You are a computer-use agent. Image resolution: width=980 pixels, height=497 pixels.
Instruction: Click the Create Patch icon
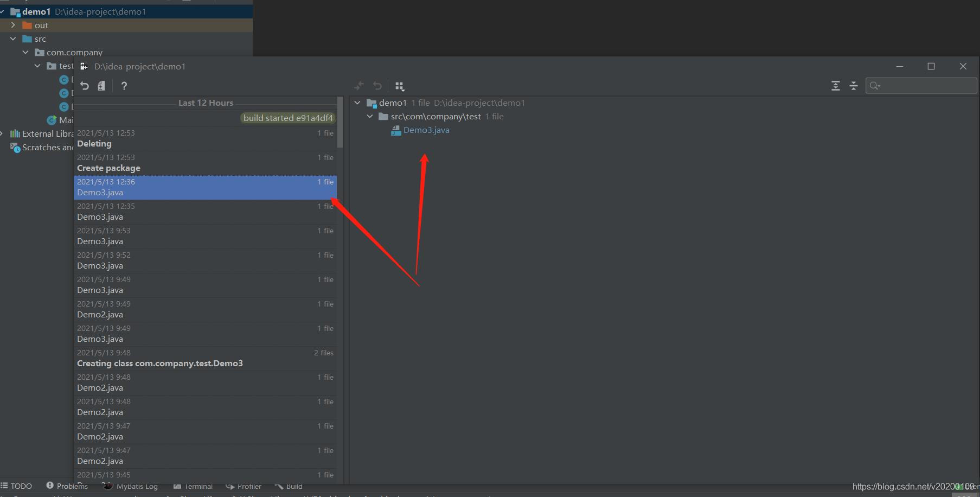pyautogui.click(x=101, y=86)
